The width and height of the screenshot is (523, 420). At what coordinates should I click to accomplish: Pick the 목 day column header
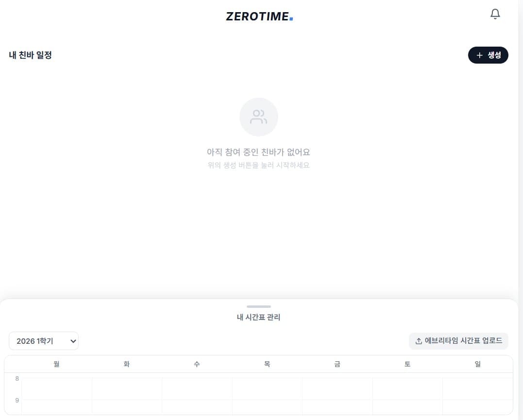click(267, 364)
